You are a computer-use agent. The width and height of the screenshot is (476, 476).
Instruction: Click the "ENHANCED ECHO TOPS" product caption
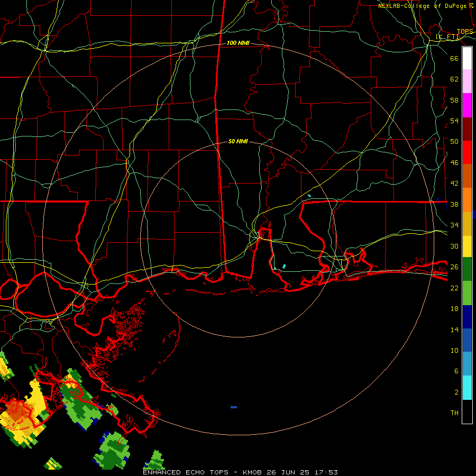point(186,472)
